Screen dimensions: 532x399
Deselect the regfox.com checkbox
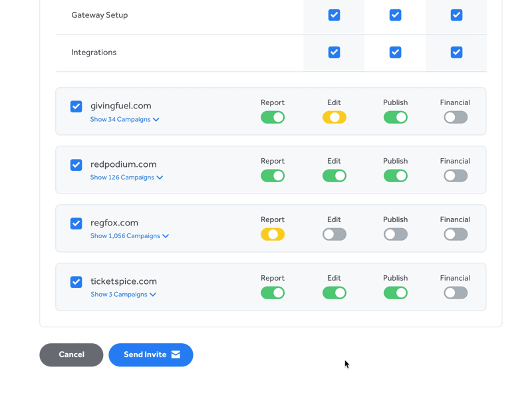click(76, 223)
